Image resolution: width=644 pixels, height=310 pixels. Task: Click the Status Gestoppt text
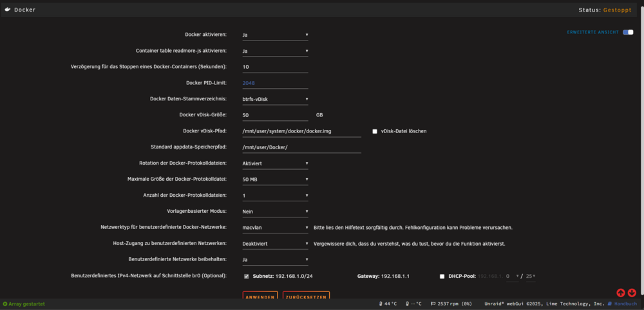(x=605, y=10)
